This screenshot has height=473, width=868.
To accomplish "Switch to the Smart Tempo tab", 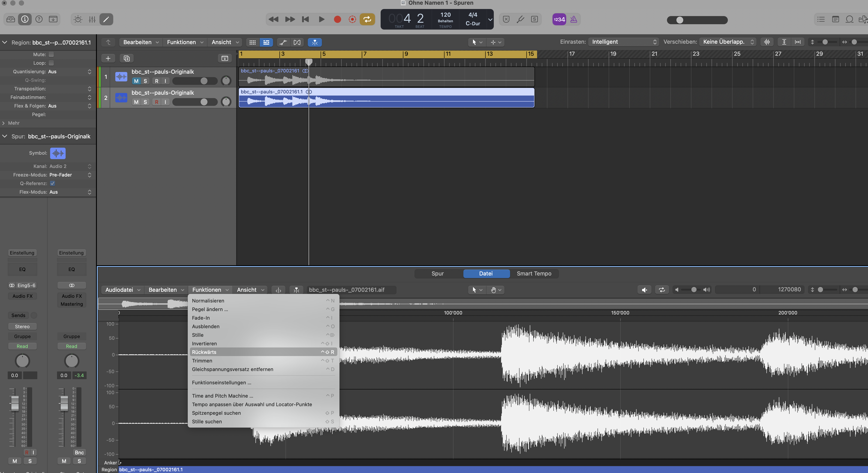I will 534,274.
